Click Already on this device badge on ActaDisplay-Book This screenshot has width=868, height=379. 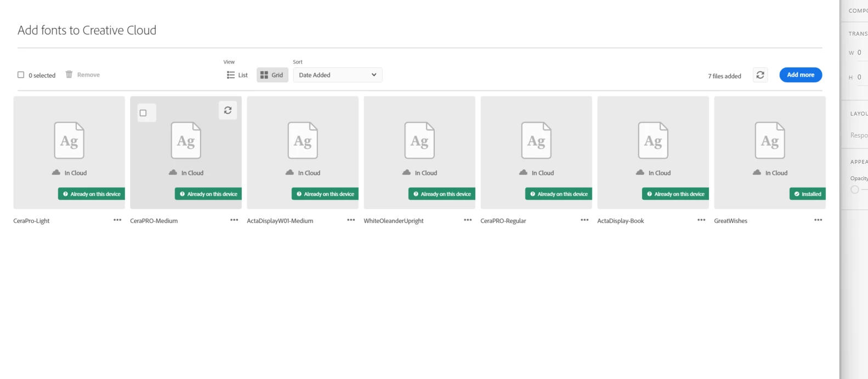(x=676, y=194)
